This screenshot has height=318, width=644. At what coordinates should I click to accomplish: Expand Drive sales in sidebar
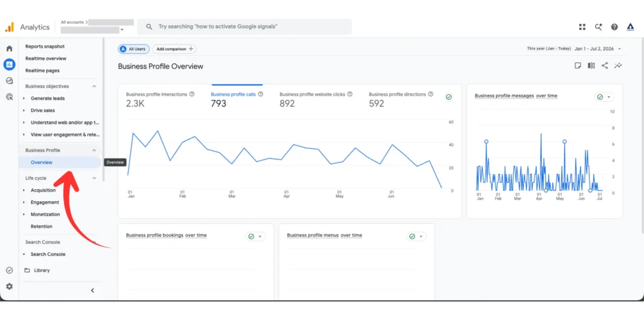[x=24, y=111]
